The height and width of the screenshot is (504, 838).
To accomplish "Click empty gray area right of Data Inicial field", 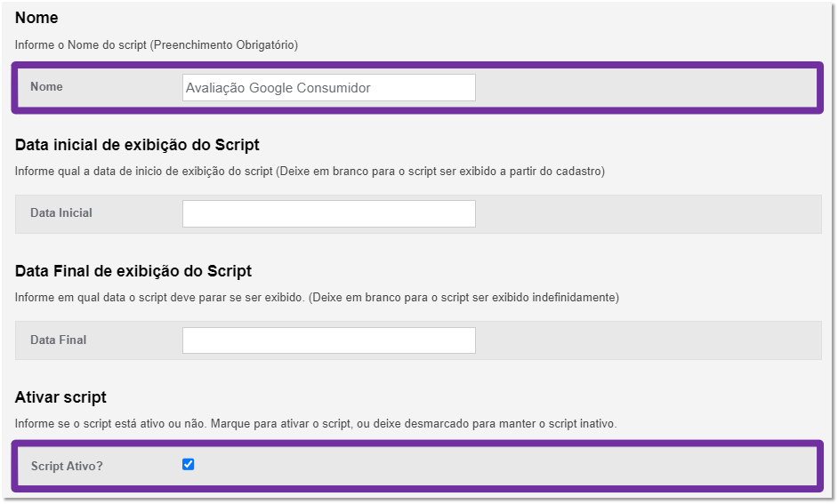I will [648, 214].
